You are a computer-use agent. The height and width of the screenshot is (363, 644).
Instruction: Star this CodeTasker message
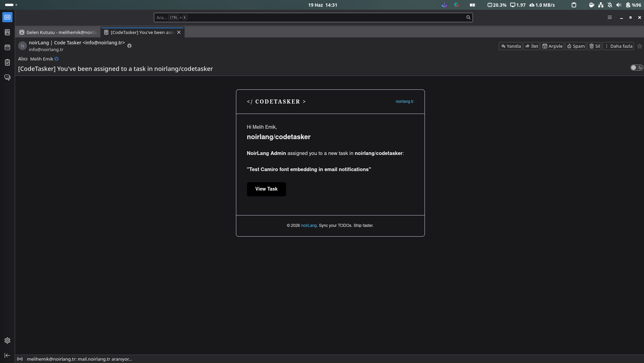pos(640,46)
